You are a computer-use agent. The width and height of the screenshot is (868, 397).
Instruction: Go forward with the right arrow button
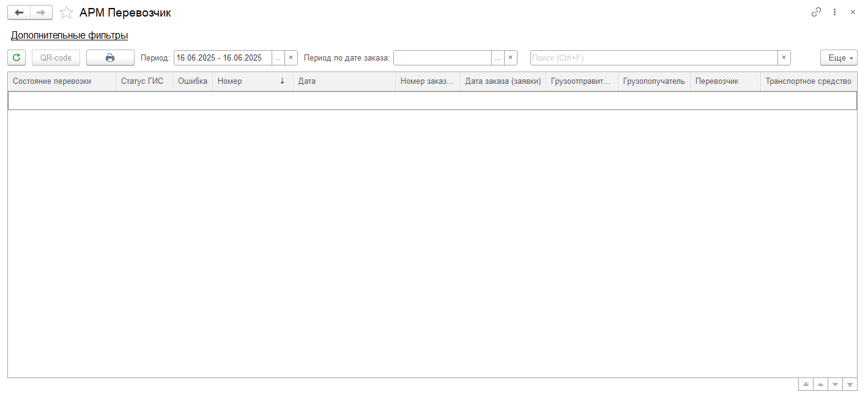(41, 12)
